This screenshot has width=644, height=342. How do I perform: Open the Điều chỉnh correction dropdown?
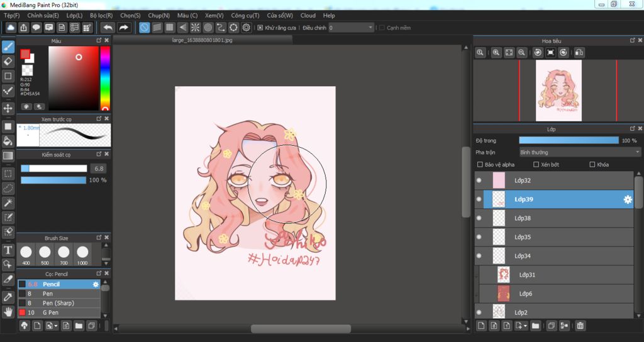(x=351, y=28)
